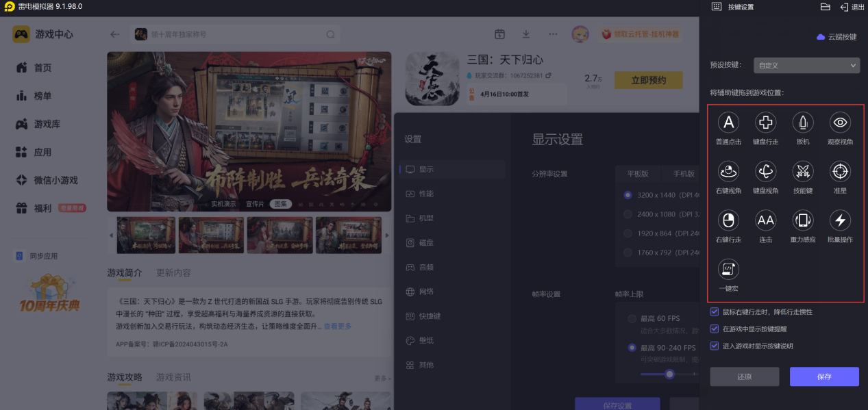The image size is (868, 410).
Task: Select the 批量操作 lightning icon
Action: pos(840,220)
